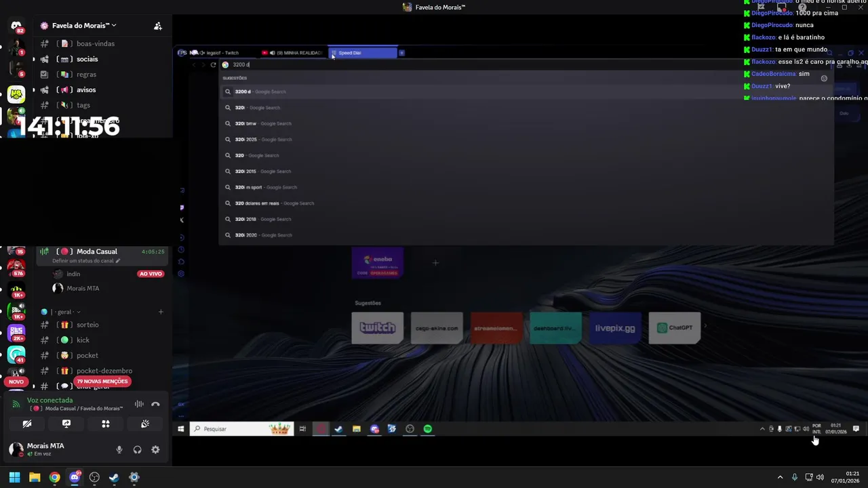Open the server with the 2K+ badge
868x488 pixels.
coord(16,332)
